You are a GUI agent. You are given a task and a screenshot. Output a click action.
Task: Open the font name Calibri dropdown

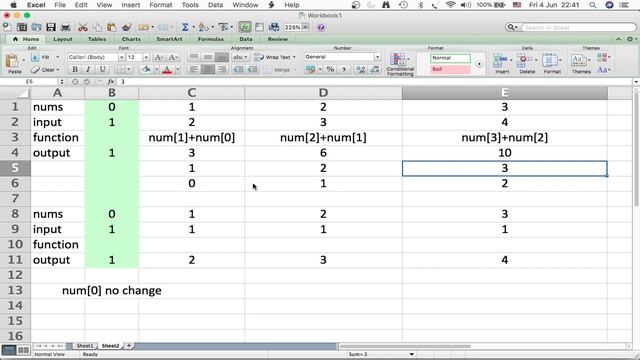coord(121,58)
